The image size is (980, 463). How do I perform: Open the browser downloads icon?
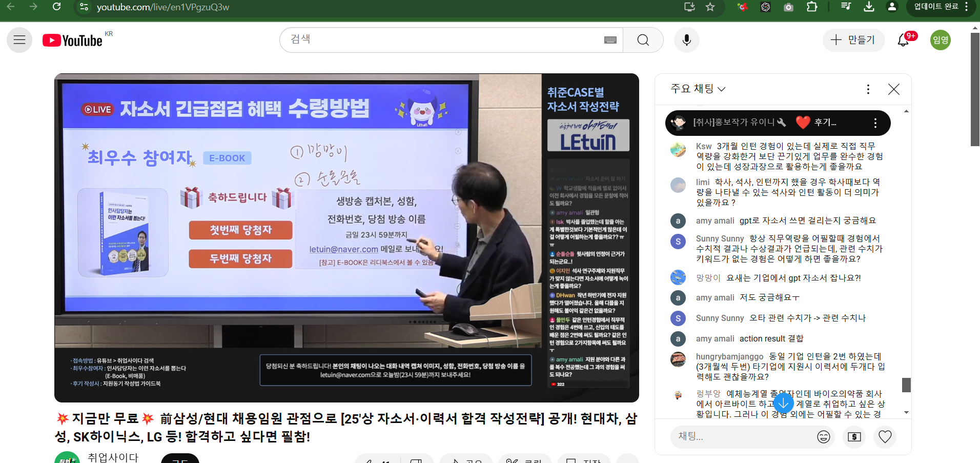point(869,7)
